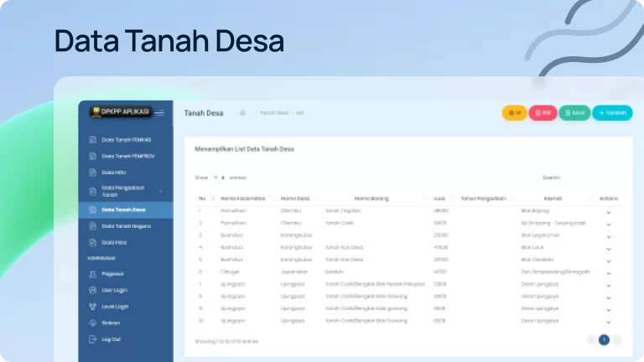Image resolution: width=644 pixels, height=362 pixels.
Task: Open actions chevron for row 3
Action: pos(609,237)
